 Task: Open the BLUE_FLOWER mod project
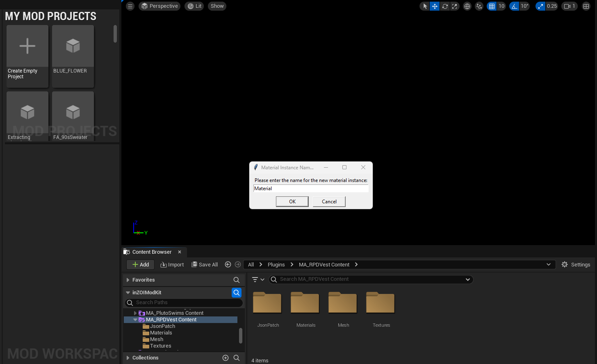pyautogui.click(x=73, y=56)
